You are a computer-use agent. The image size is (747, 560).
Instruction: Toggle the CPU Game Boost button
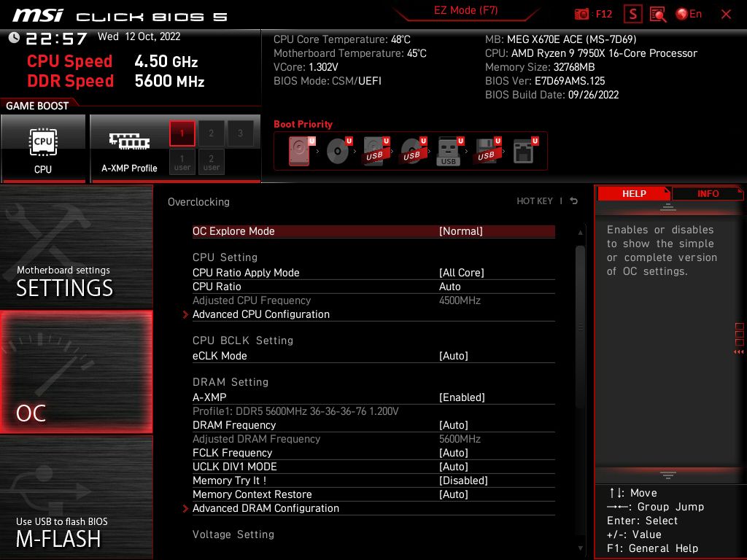tap(43, 149)
